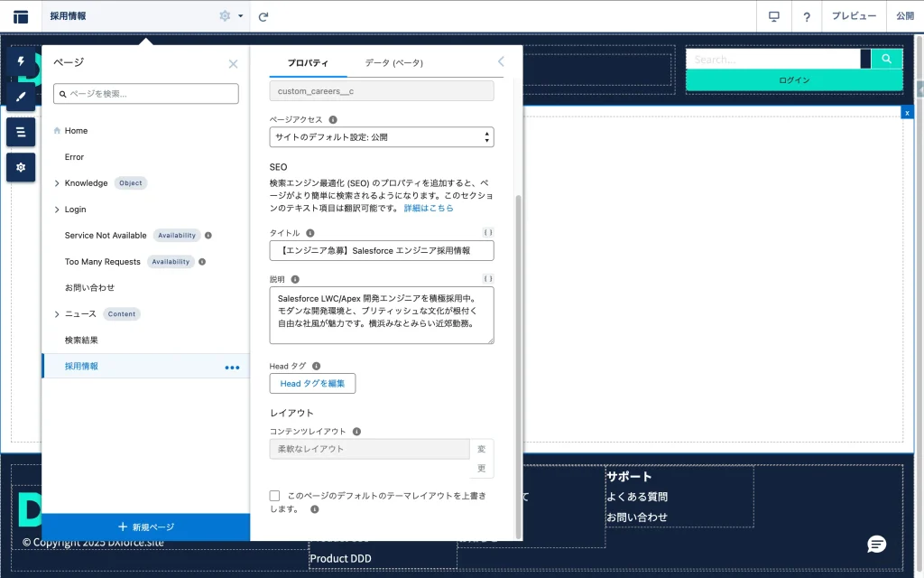The image size is (924, 578).
Task: Click the desktop view mode icon
Action: [773, 16]
